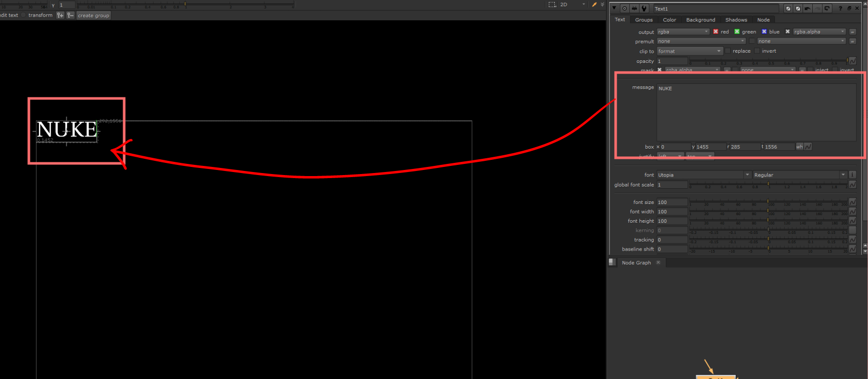
Task: Click the box y value 1455
Action: pyautogui.click(x=710, y=147)
